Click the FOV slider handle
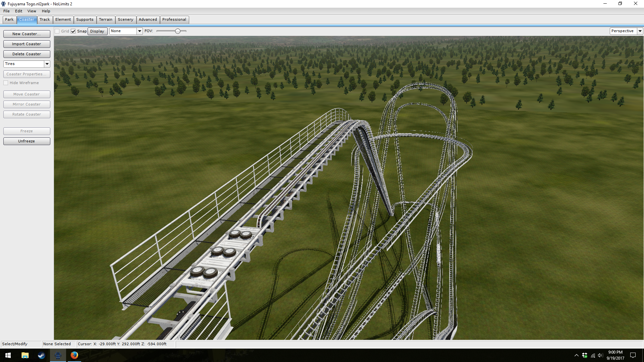 (x=178, y=31)
